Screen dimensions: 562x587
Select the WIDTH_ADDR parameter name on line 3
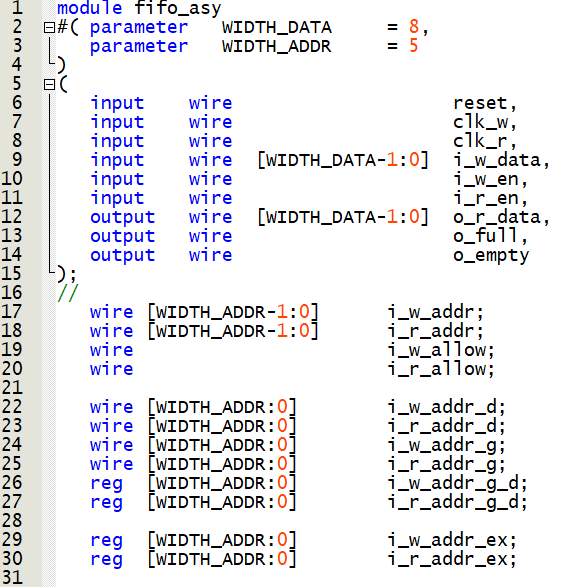point(276,47)
